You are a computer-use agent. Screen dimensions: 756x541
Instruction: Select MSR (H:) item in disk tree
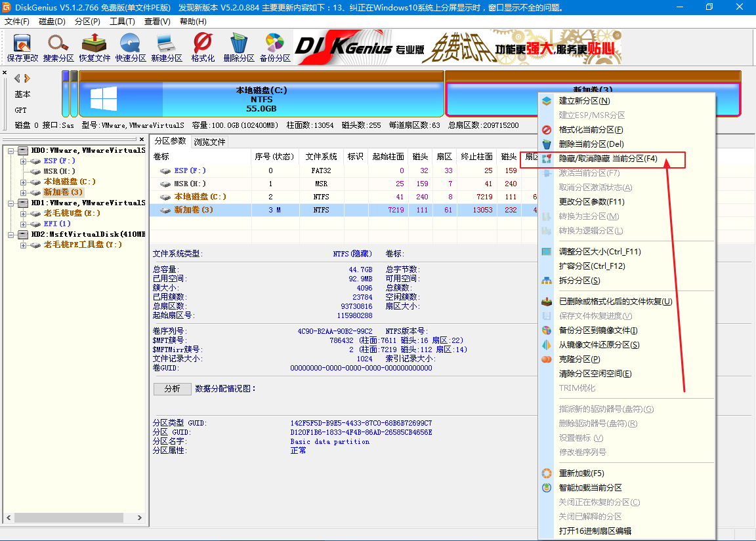(x=59, y=171)
